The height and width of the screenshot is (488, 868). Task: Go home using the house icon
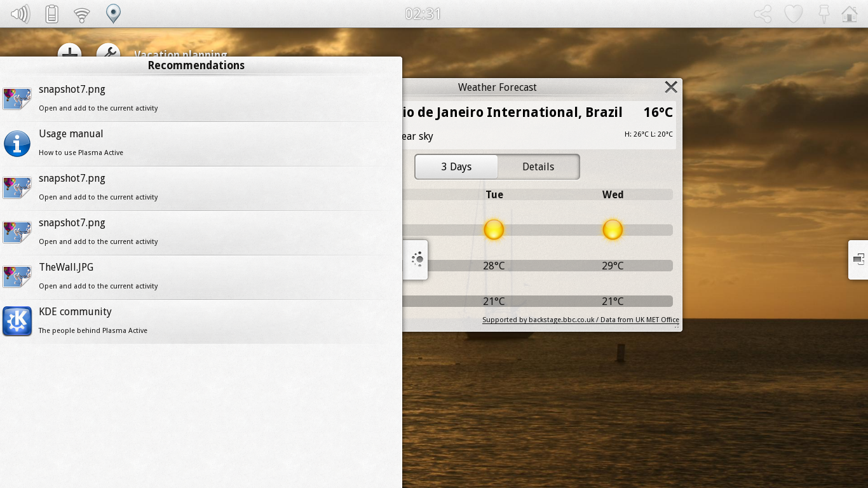[850, 14]
